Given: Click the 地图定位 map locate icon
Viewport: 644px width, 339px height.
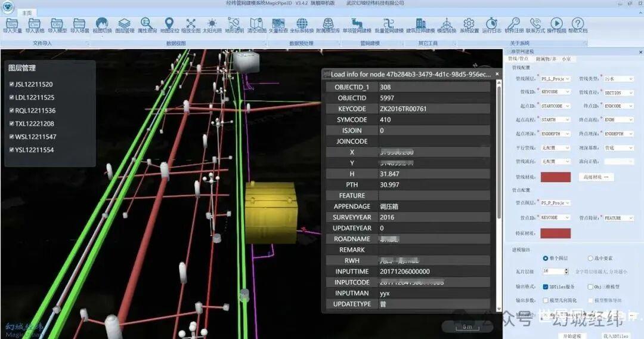Looking at the screenshot, I should pos(169,25).
